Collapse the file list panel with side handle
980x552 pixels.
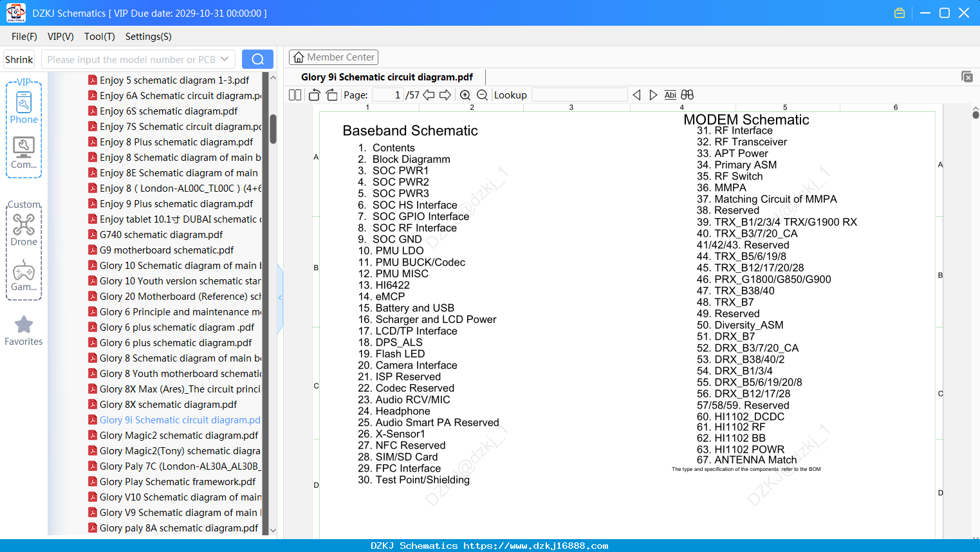tap(281, 297)
